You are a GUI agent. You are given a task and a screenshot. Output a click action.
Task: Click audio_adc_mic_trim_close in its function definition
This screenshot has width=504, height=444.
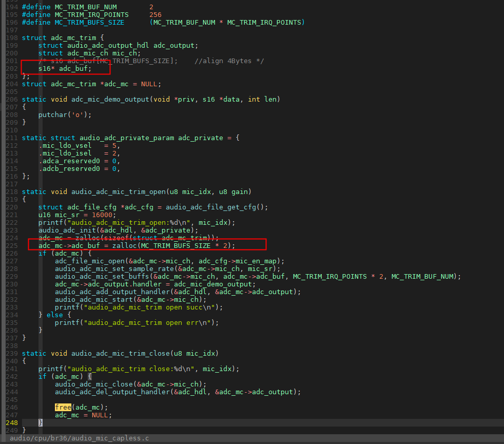(121, 354)
